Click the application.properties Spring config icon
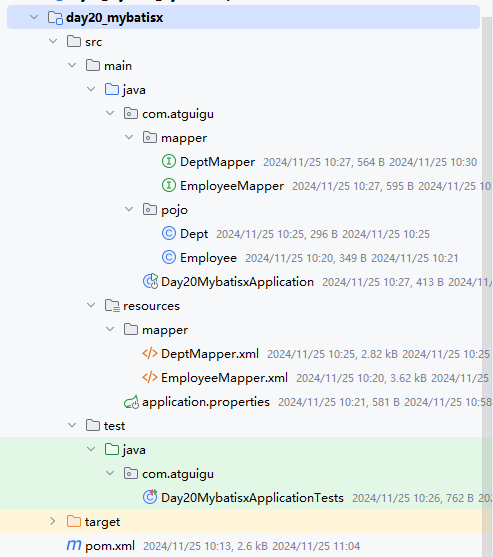Screen dimensions: 493x557 click(x=131, y=402)
